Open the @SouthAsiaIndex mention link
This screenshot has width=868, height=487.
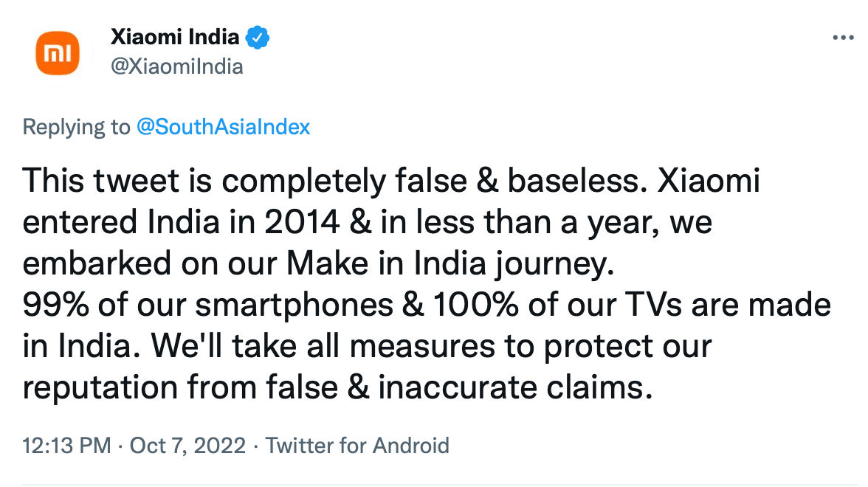pos(223,127)
